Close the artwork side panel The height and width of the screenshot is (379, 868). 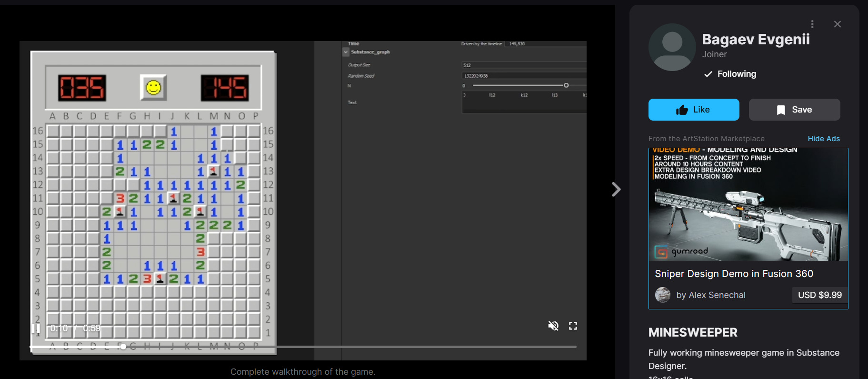click(x=838, y=24)
